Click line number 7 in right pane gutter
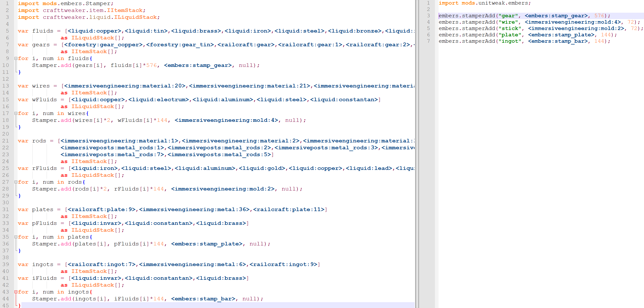 [x=428, y=41]
